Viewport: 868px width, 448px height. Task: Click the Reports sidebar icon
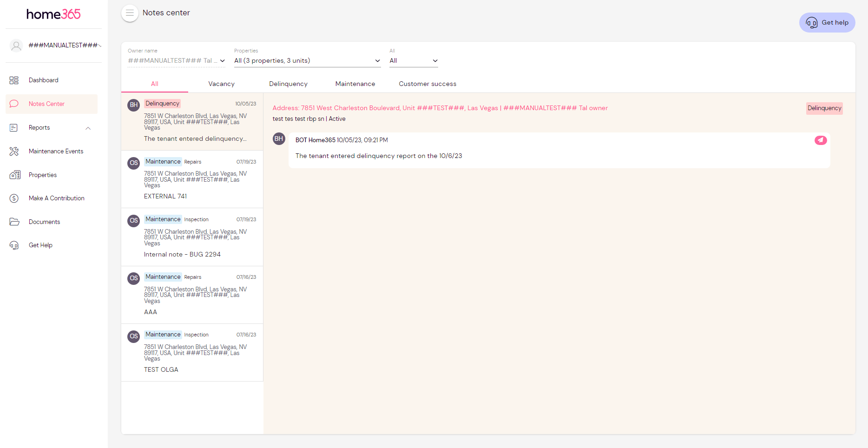click(x=14, y=128)
